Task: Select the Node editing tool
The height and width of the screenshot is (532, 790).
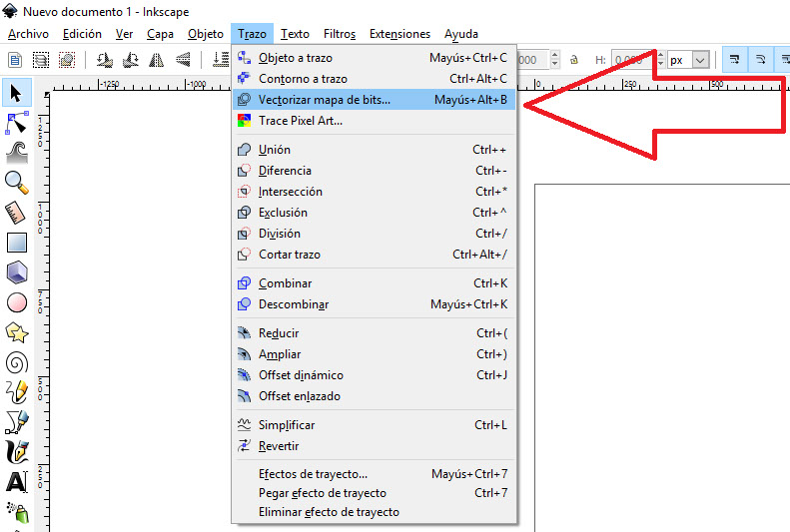Action: (x=17, y=123)
